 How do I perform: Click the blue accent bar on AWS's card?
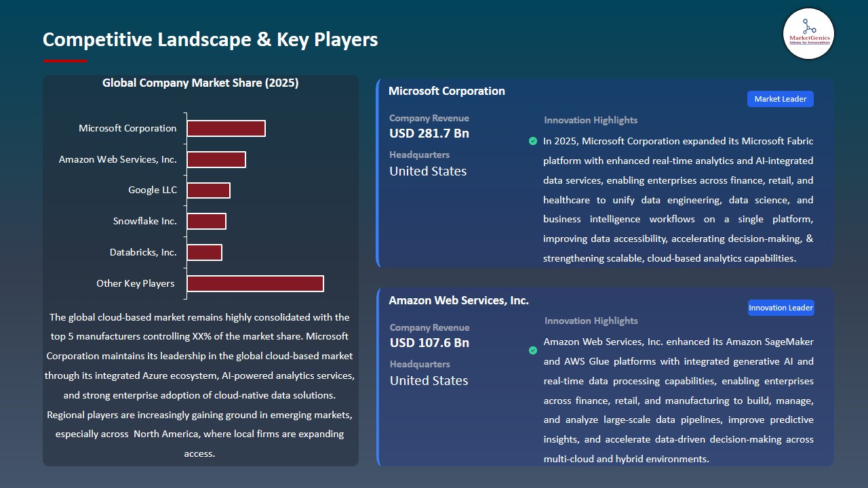click(378, 376)
